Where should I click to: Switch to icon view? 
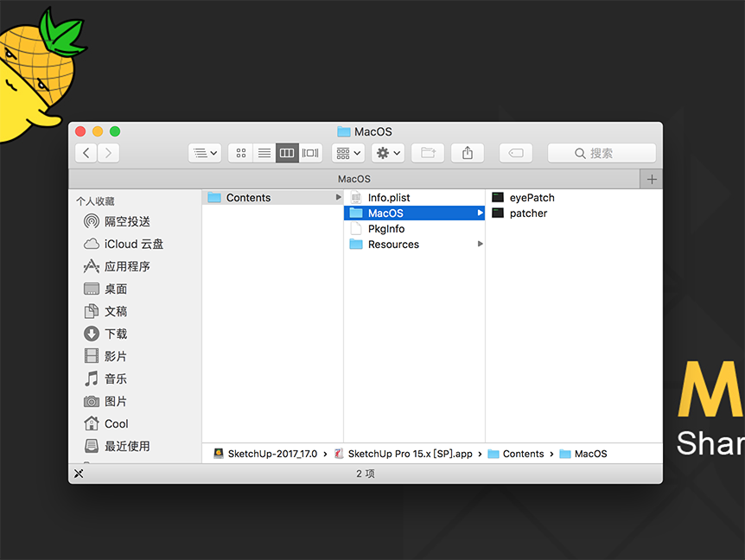pos(241,153)
